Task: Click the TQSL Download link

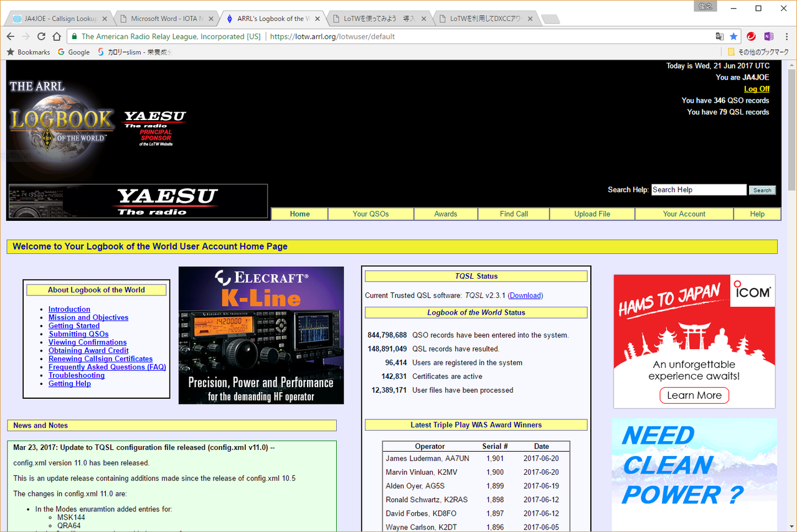Action: coord(526,296)
